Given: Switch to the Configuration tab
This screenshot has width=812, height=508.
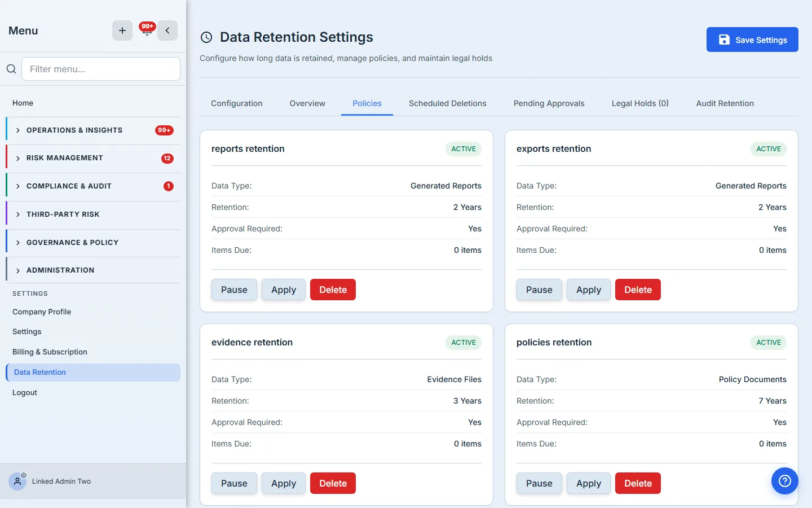Looking at the screenshot, I should [x=237, y=103].
